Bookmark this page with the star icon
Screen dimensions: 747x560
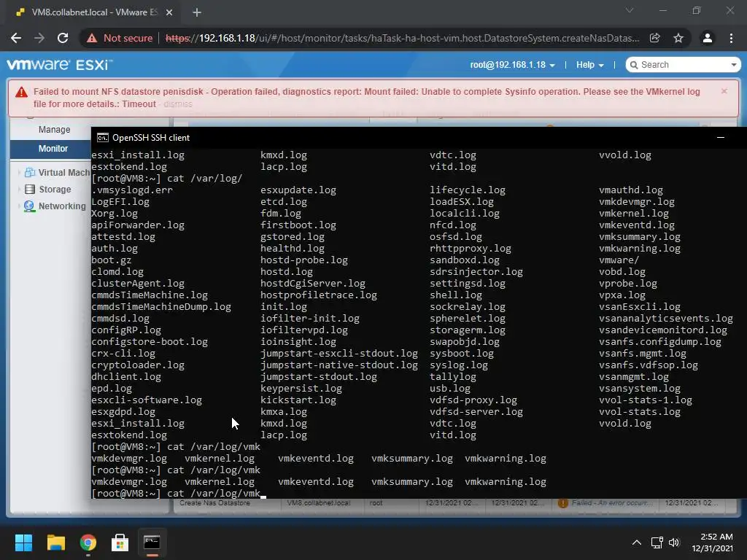click(x=678, y=38)
